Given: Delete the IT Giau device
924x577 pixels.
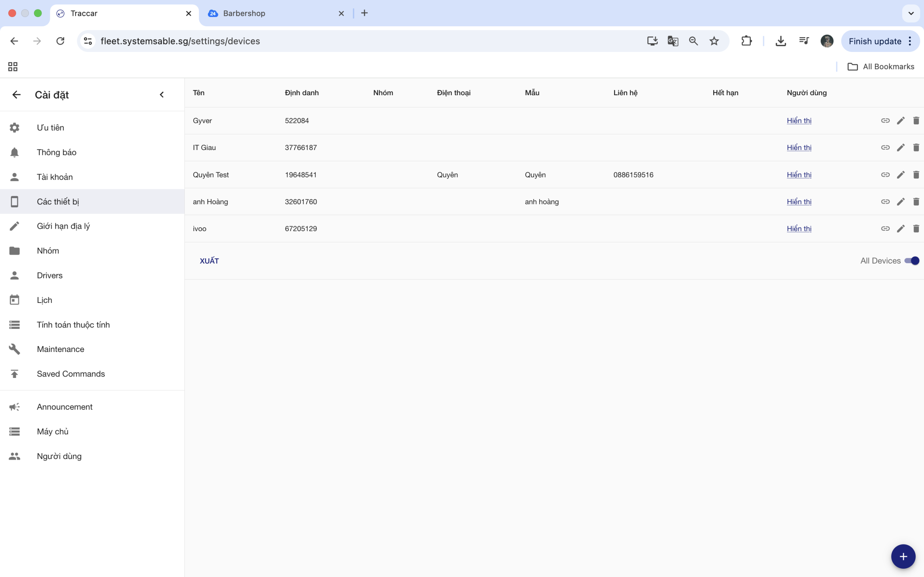Looking at the screenshot, I should (916, 147).
